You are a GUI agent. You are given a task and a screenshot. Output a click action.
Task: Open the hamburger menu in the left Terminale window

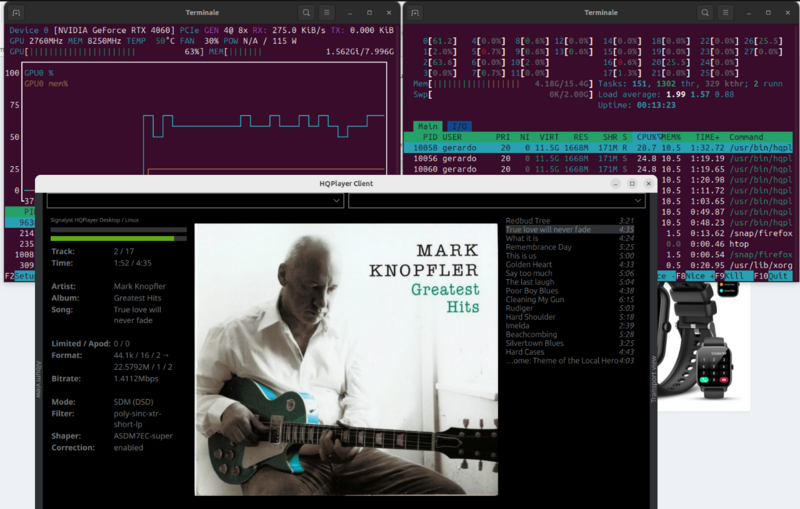click(329, 12)
